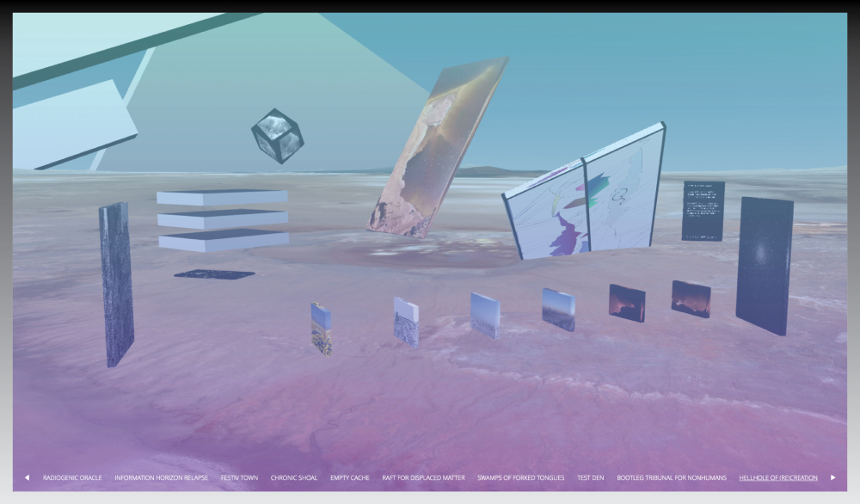The height and width of the screenshot is (504, 860).
Task: Click the underlined Hellhole of (Re)creation link
Action: click(x=778, y=477)
